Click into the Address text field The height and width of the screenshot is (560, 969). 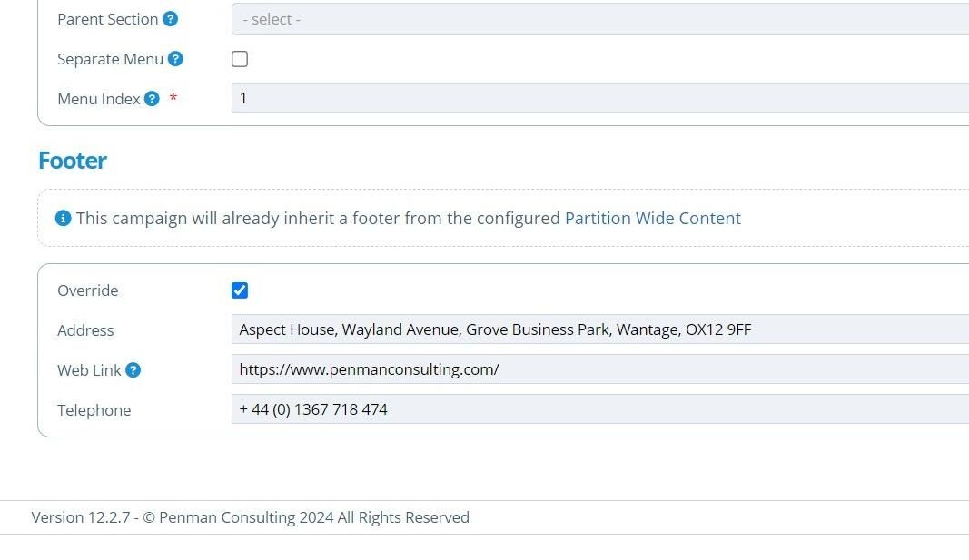(599, 329)
